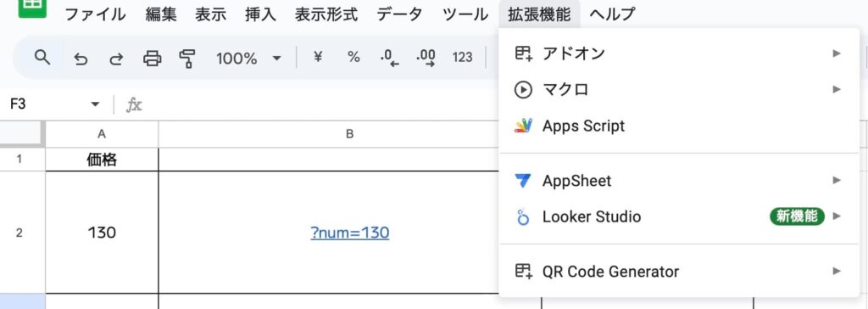Click the AppSheet logo icon

[523, 180]
